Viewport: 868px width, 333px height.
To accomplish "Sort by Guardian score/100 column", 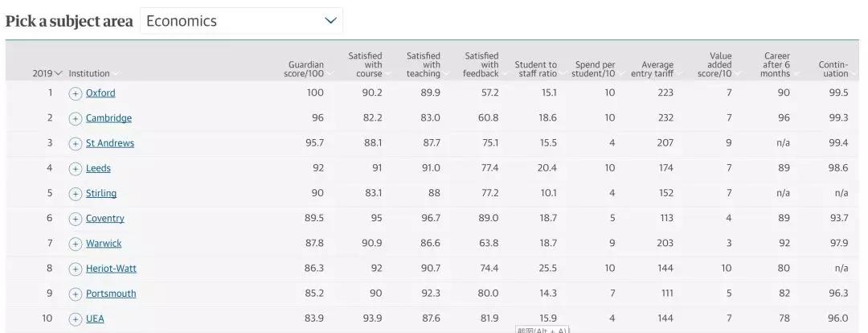I will pyautogui.click(x=306, y=69).
